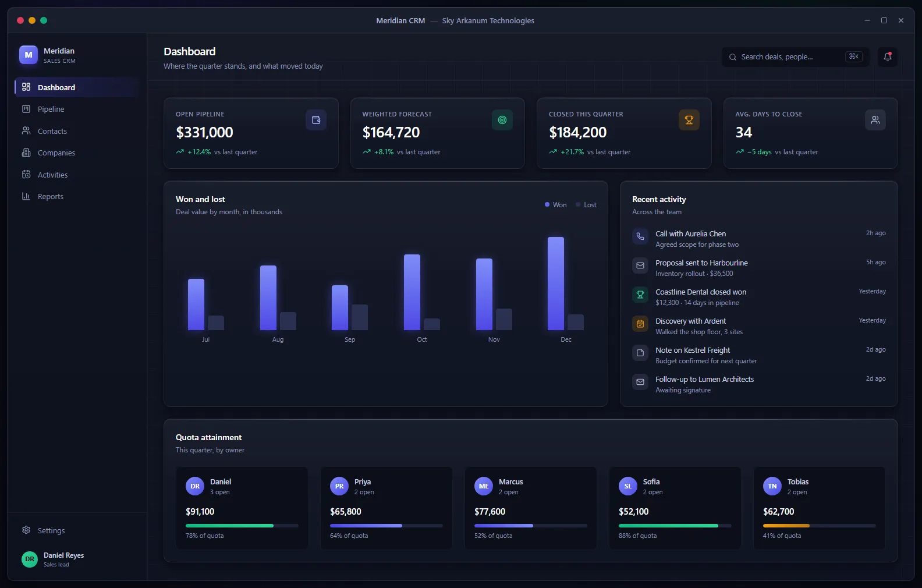The height and width of the screenshot is (588, 922).
Task: Click Sofia's 88% quota progress bar
Action: click(675, 526)
